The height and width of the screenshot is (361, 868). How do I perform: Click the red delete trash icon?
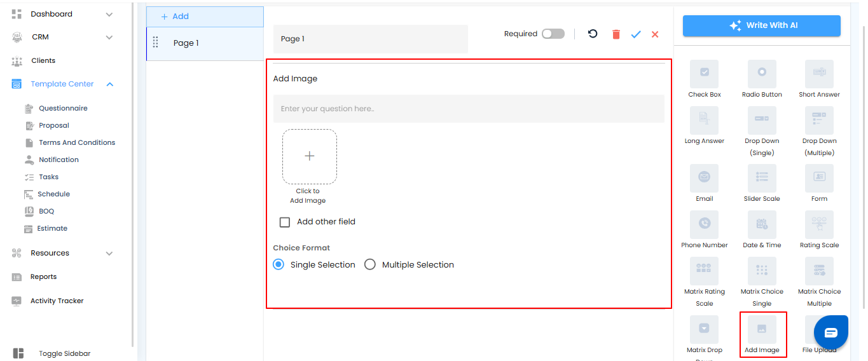coord(616,34)
